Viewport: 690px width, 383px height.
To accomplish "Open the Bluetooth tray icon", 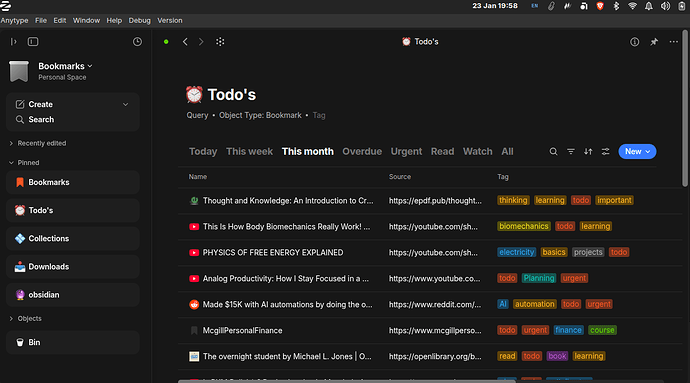I will coord(616,6).
